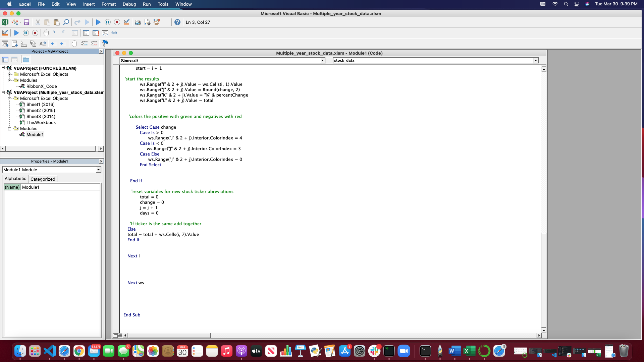Click the Pause/Break icon to suspend execution

pos(108,22)
